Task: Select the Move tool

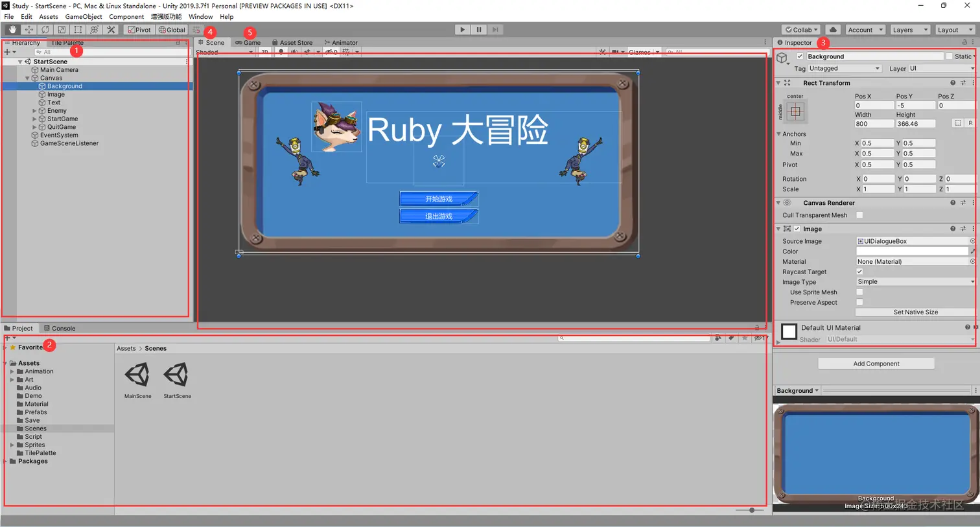Action: coord(29,30)
